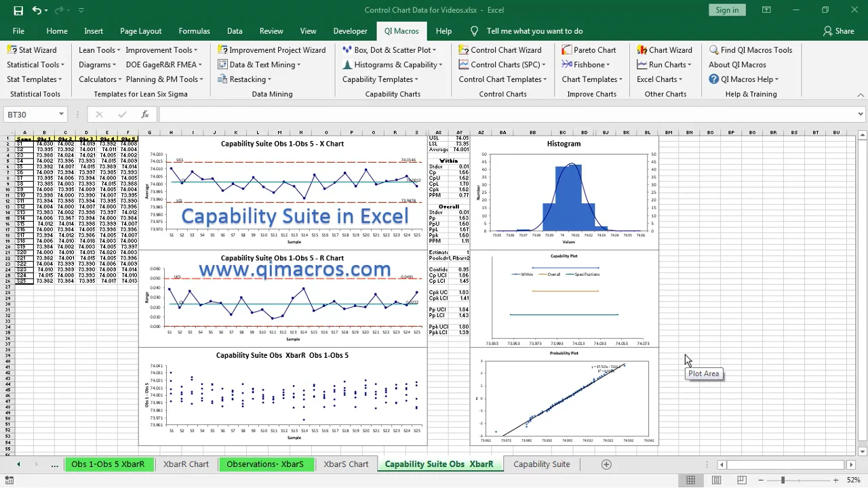Switch to Normal view in status bar

point(690,481)
